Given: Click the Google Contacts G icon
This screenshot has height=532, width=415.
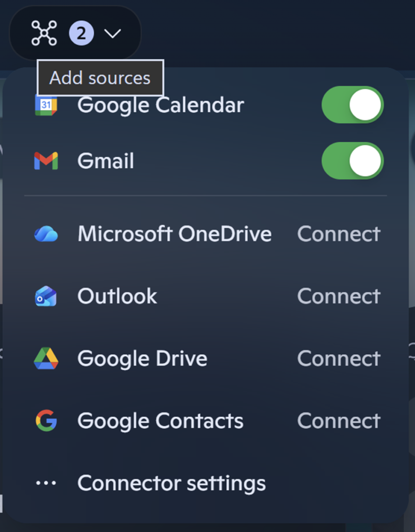Looking at the screenshot, I should pyautogui.click(x=46, y=421).
